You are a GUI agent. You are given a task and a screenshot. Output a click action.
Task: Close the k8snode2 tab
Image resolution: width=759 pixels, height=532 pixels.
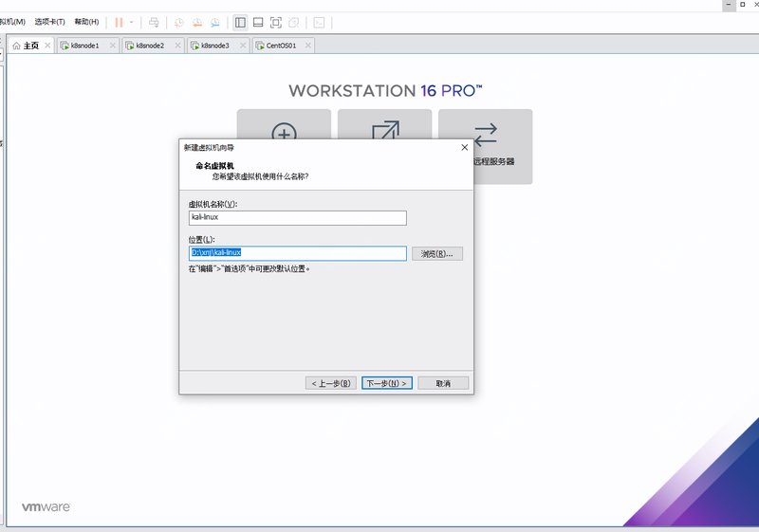click(177, 46)
